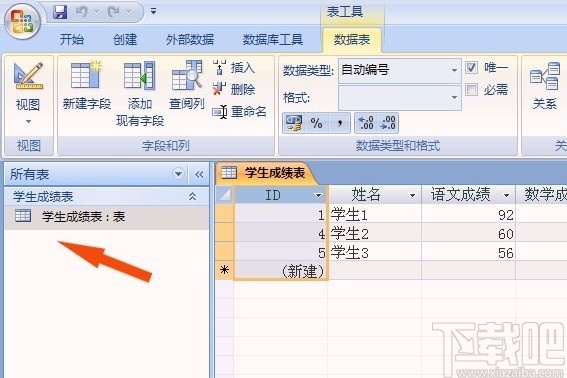
Task: Insert a column with 插入
Action: [x=234, y=68]
